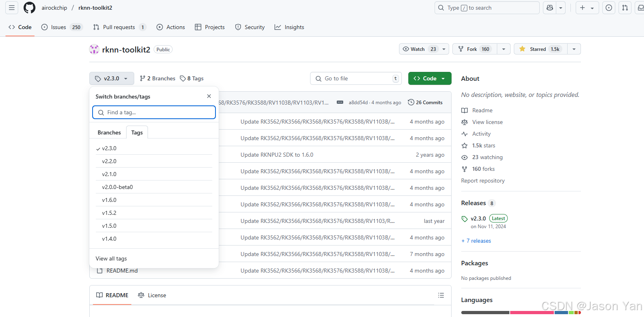Open the create new plus menu
This screenshot has width=644, height=317.
587,8
